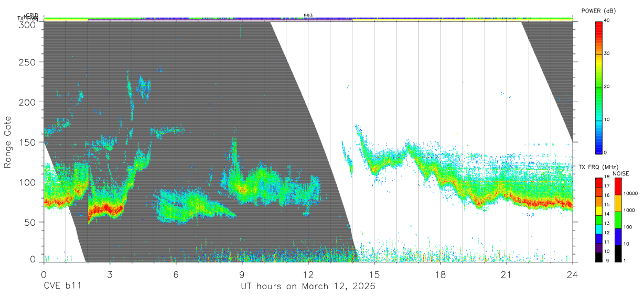Click the NOISE legend title
644x297 pixels.
(622, 173)
